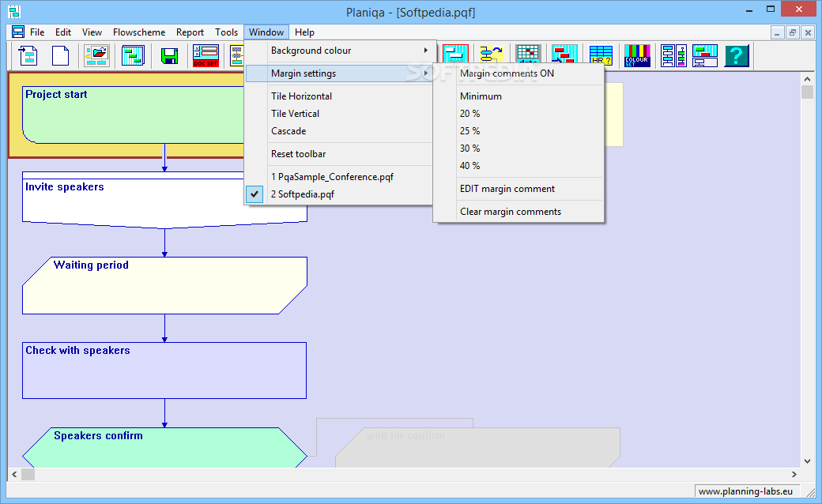
Task: Click the Planiqa app icon in title bar
Action: tap(14, 11)
